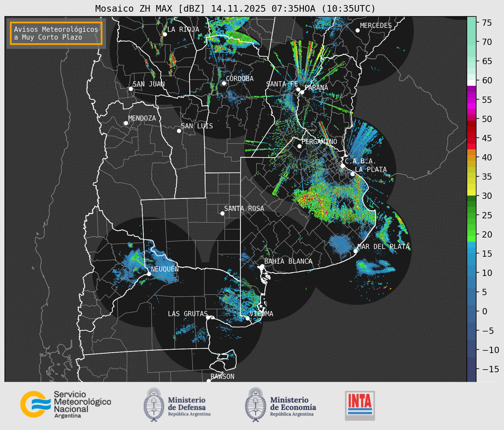
Task: Pick the white 60 dBZ color on scale
Action: pos(471,82)
